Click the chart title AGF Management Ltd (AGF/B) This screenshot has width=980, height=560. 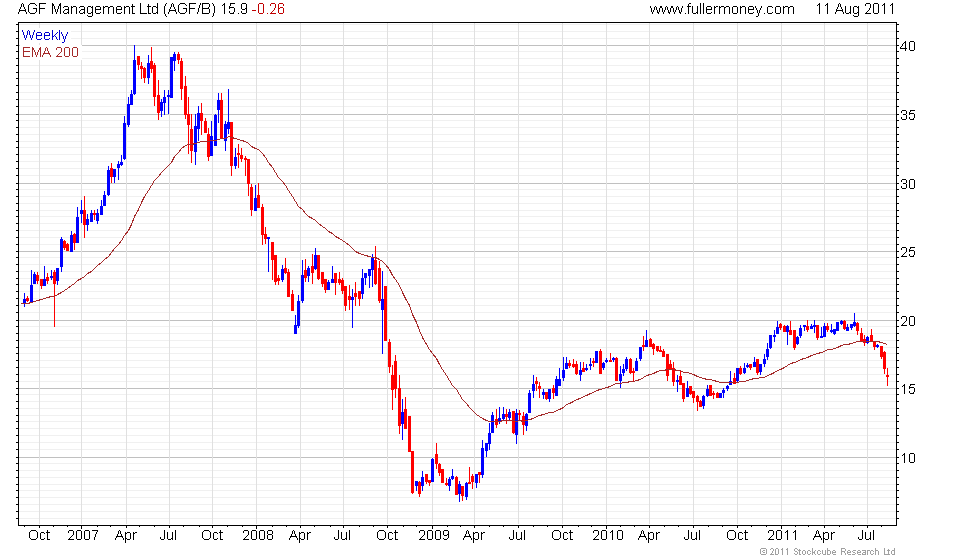(117, 9)
